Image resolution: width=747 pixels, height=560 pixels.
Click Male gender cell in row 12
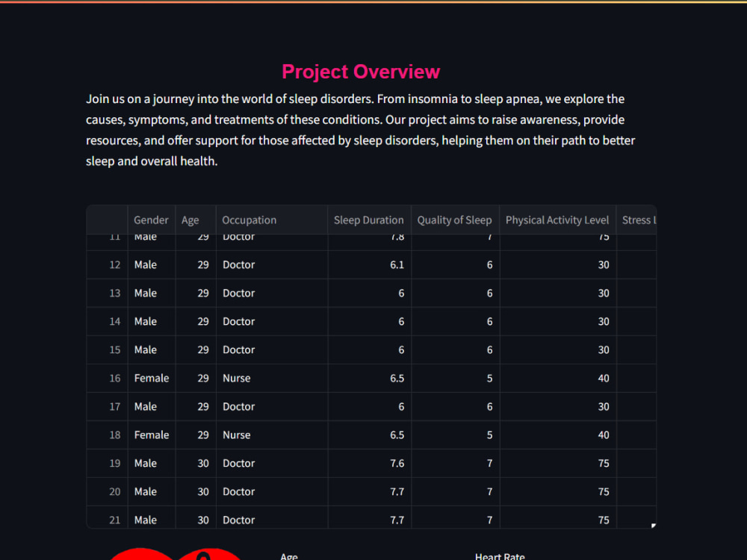pos(152,265)
